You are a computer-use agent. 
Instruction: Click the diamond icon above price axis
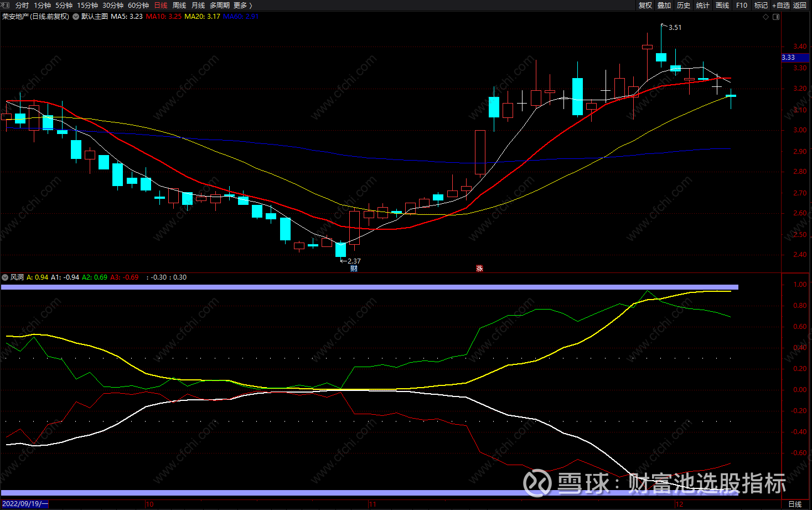coord(766,17)
